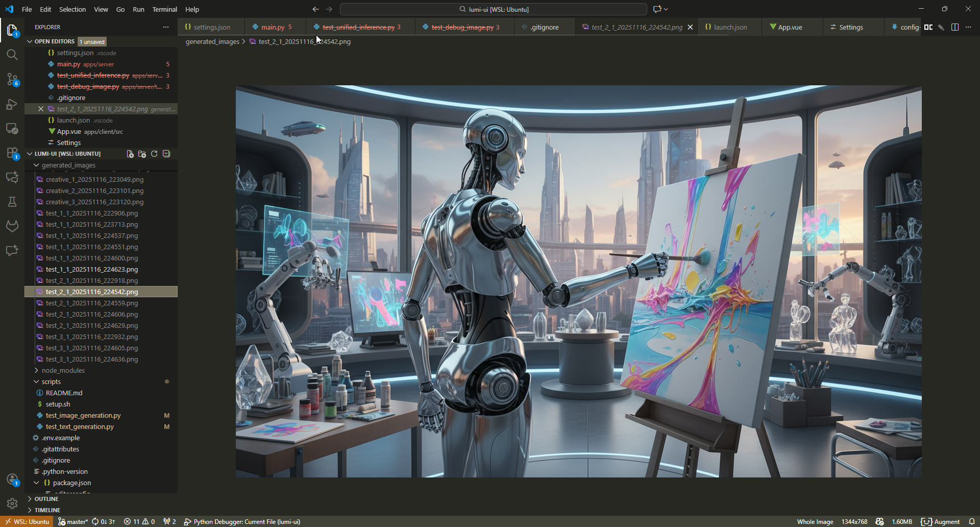Collapse the generated_images folder

tap(36, 165)
